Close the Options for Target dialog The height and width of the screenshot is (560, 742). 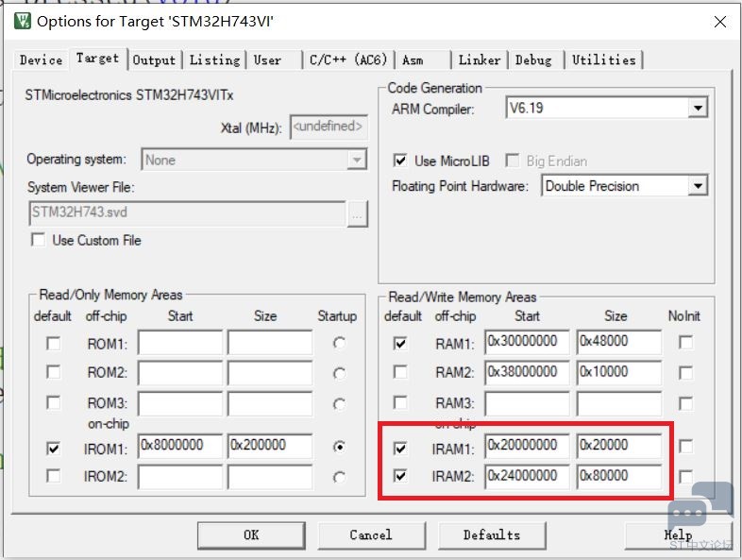click(x=719, y=22)
